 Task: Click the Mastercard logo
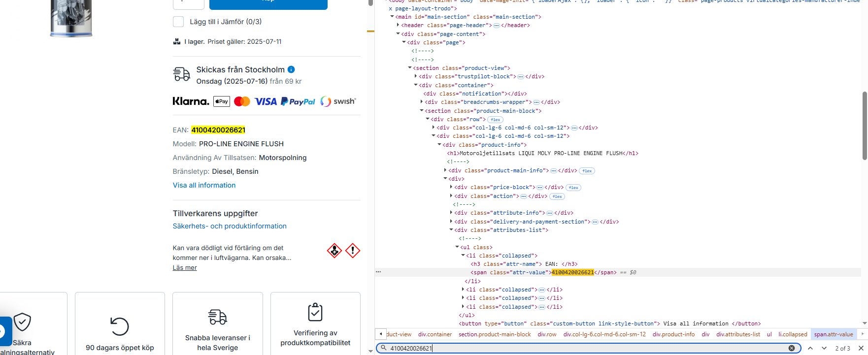coord(242,101)
